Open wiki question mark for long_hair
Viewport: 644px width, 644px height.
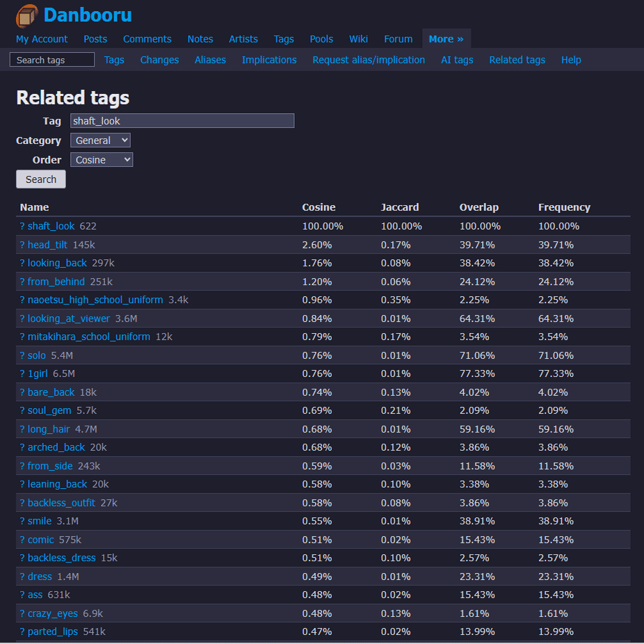pyautogui.click(x=22, y=429)
